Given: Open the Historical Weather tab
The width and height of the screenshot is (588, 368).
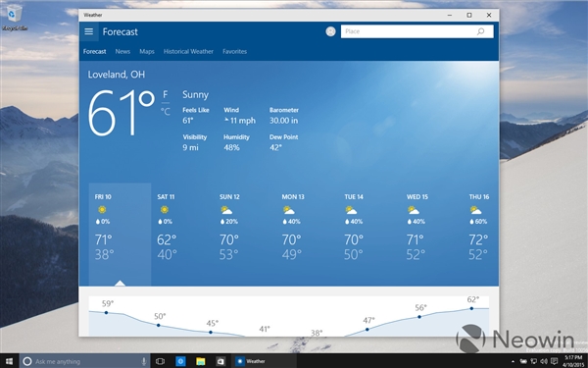Looking at the screenshot, I should tap(188, 51).
